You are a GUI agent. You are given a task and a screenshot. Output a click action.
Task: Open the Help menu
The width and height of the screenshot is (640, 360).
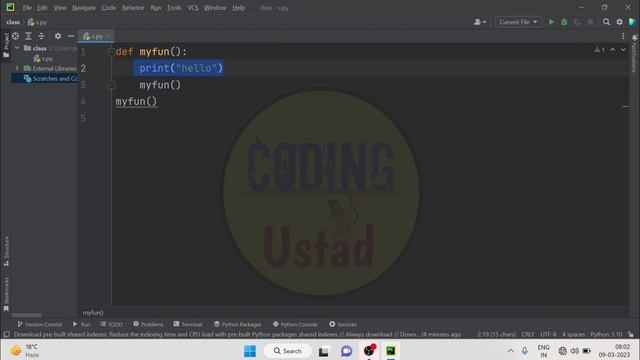[238, 8]
